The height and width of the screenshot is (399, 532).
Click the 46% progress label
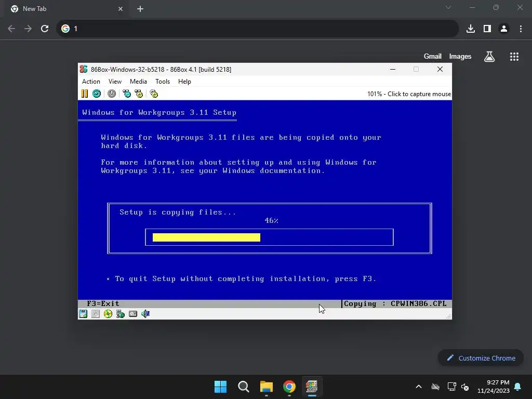click(271, 220)
